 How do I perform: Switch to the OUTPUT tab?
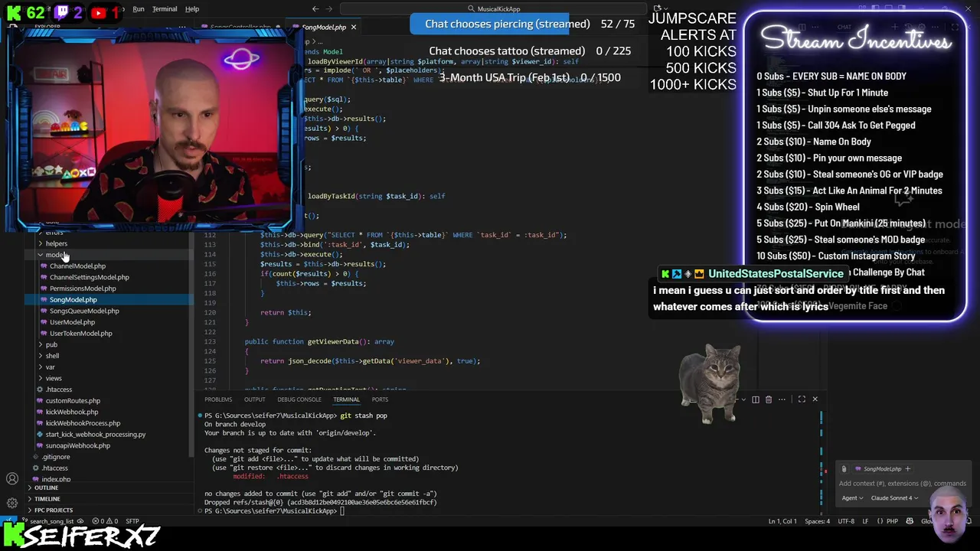[255, 399]
